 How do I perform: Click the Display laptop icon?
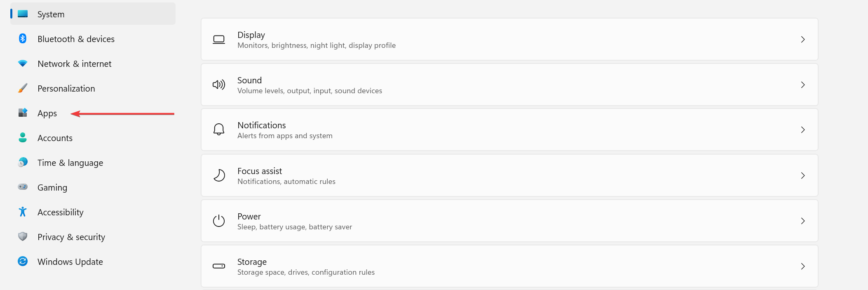pos(219,40)
